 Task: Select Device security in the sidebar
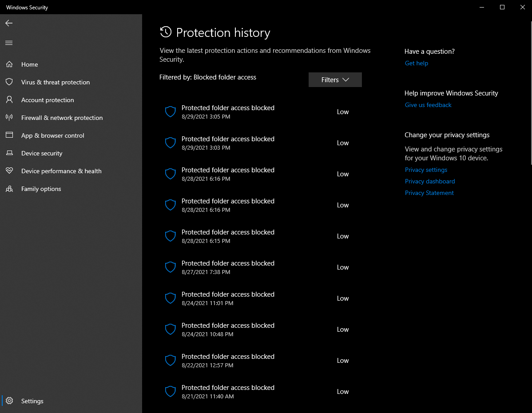coord(42,153)
